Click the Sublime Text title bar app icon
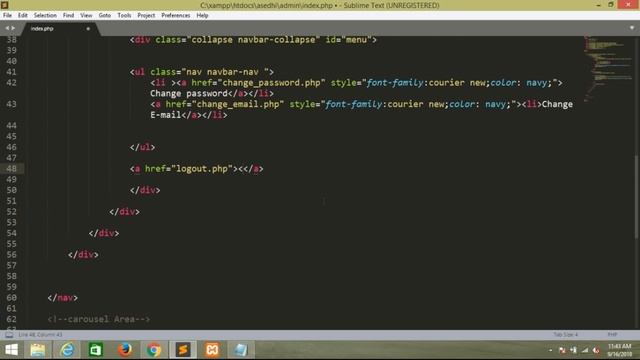The width and height of the screenshot is (640, 360). [x=4, y=5]
